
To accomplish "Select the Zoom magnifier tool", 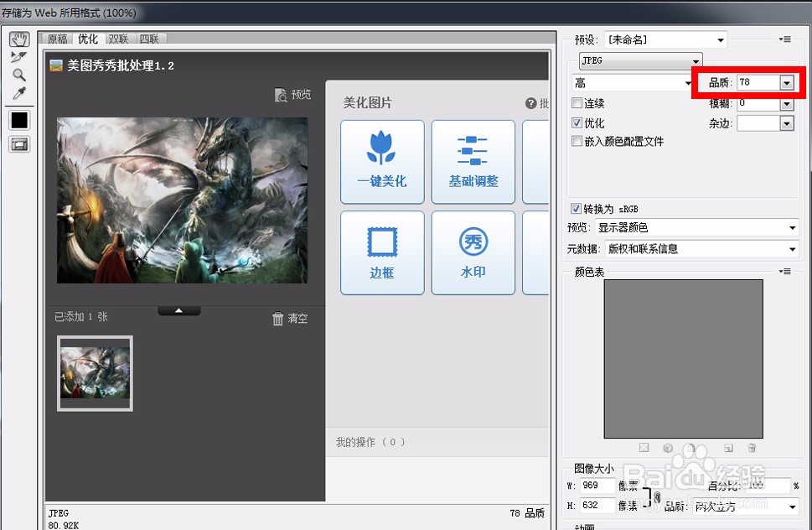I will coord(19,75).
